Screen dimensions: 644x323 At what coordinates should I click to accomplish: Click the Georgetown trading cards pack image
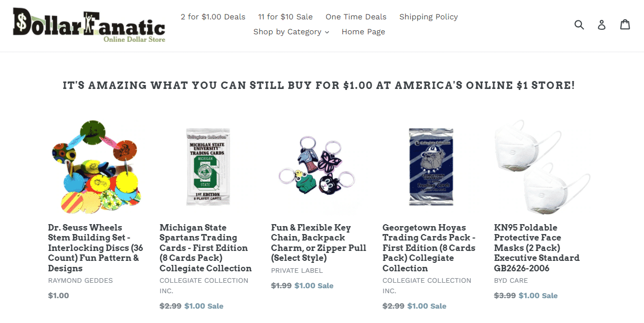430,167
